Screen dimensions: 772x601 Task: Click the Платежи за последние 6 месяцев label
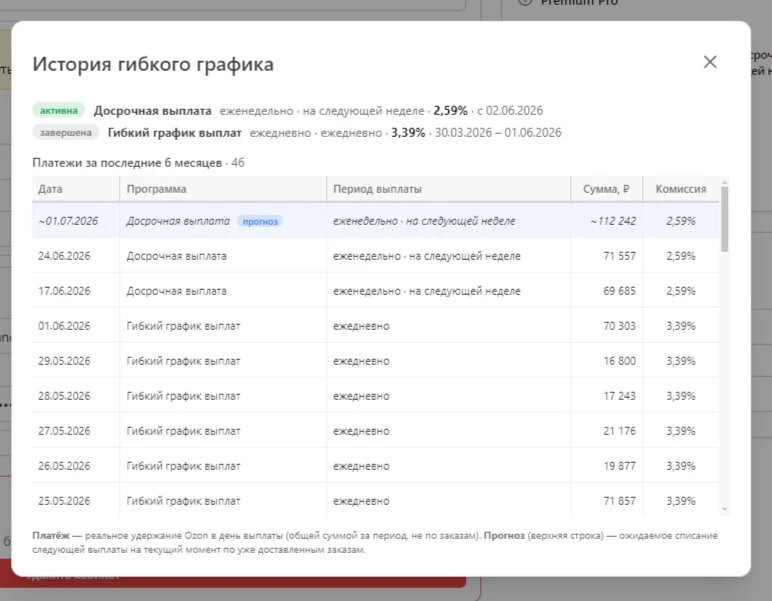(127, 163)
